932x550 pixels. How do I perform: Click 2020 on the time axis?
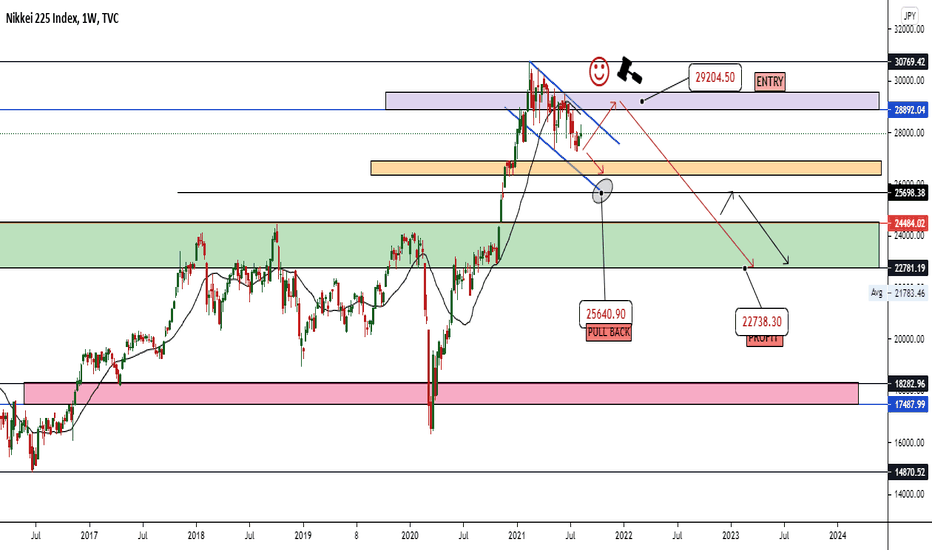coord(410,535)
